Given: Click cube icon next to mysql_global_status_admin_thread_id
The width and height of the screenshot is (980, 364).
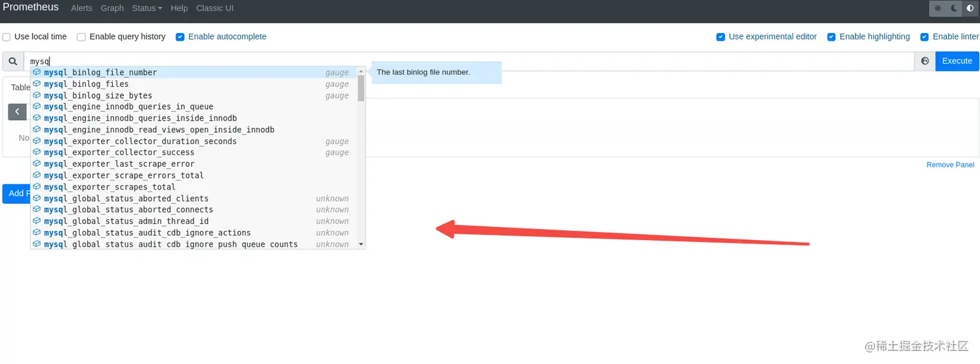Looking at the screenshot, I should [x=37, y=221].
